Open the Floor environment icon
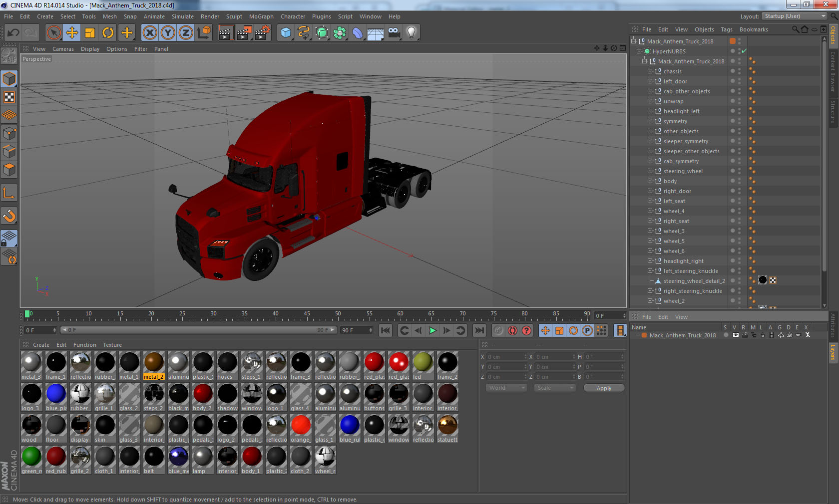The image size is (839, 504). [376, 33]
